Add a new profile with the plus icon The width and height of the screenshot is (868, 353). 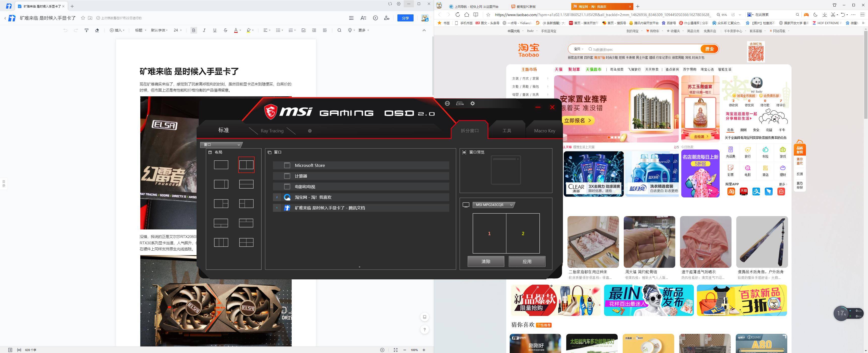pos(310,131)
